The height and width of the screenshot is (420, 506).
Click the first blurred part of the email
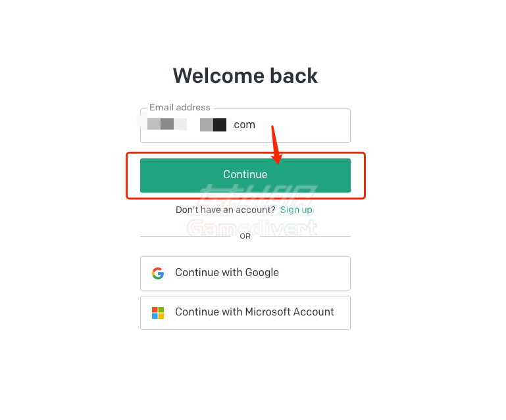(x=167, y=124)
